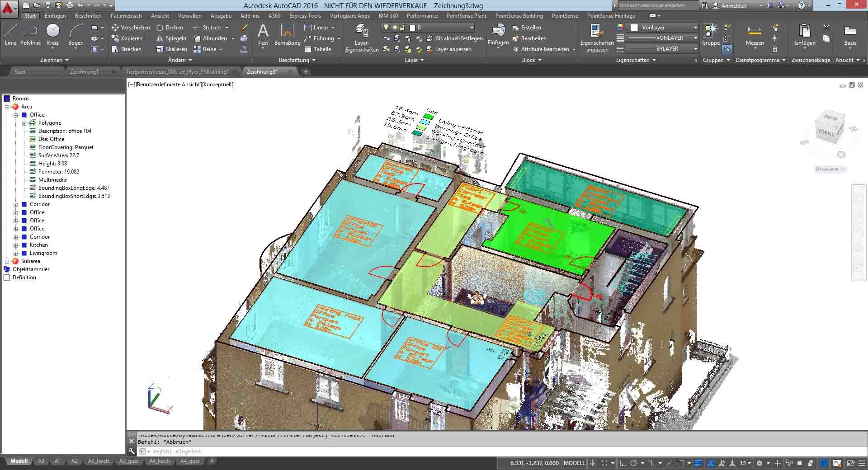Toggle the grid display in status bar
Viewport: 868px width, 470px height.
click(x=593, y=463)
